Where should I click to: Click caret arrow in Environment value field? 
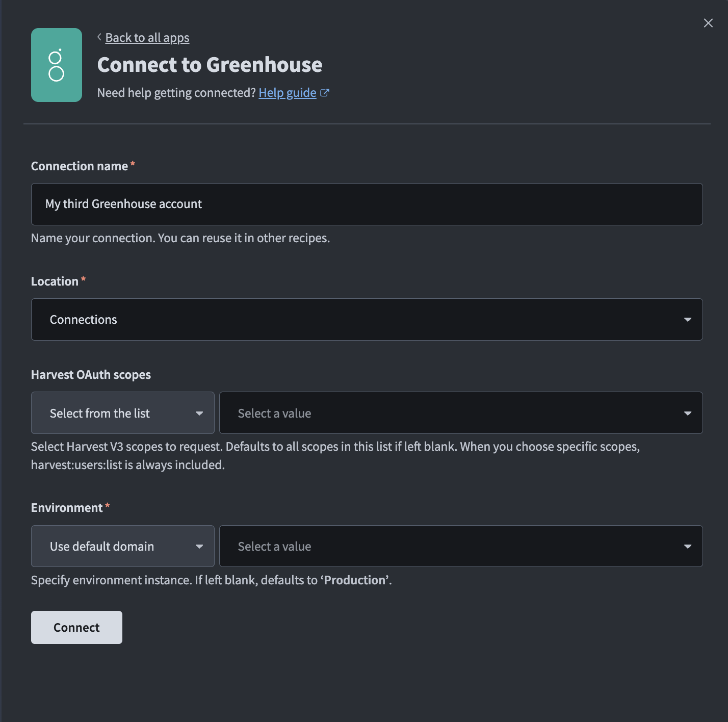tap(688, 547)
